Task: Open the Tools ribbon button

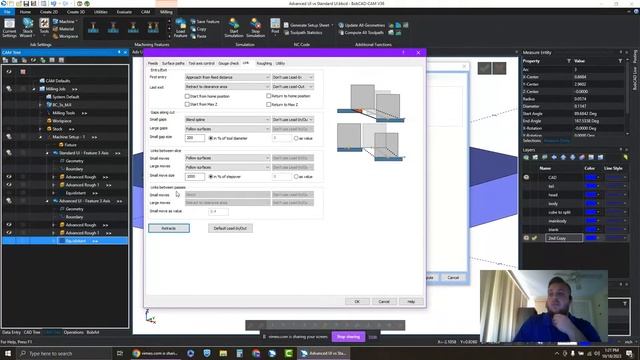Action: (x=44, y=27)
